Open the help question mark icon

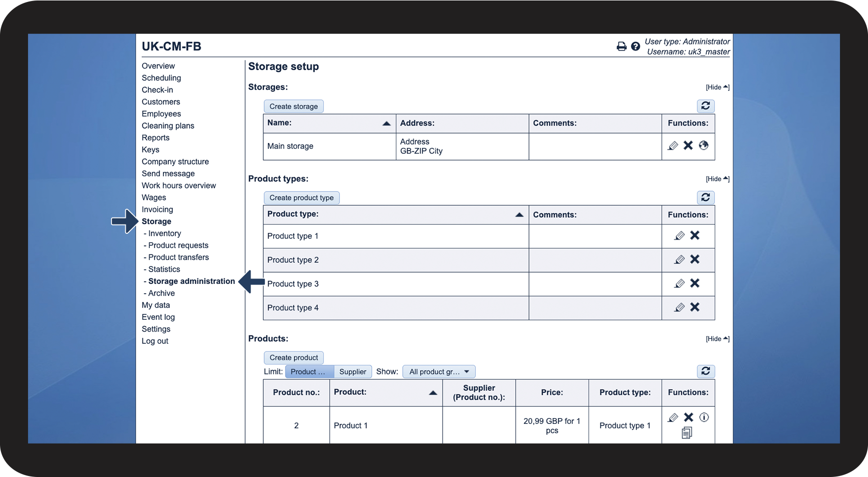point(635,47)
